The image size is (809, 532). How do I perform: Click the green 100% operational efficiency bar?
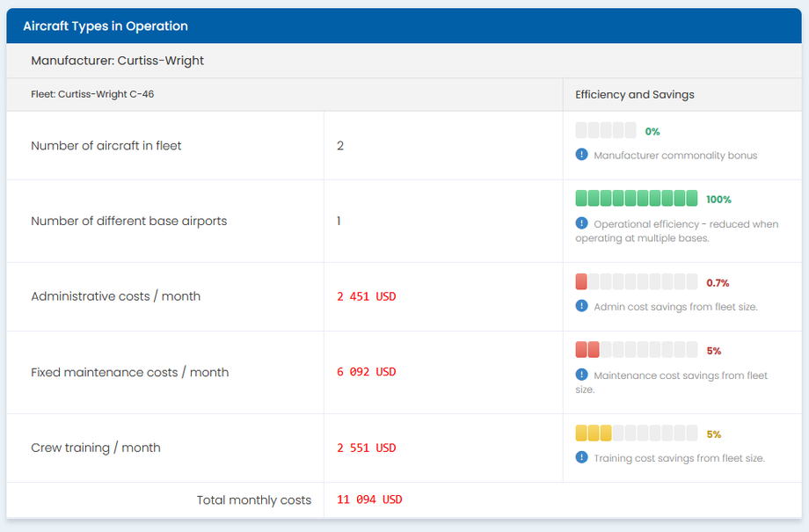pos(636,199)
